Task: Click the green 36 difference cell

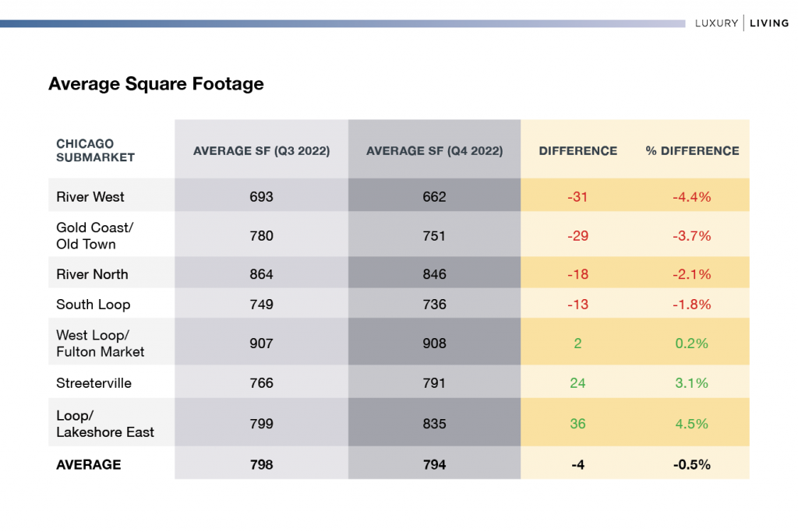Action: point(577,424)
